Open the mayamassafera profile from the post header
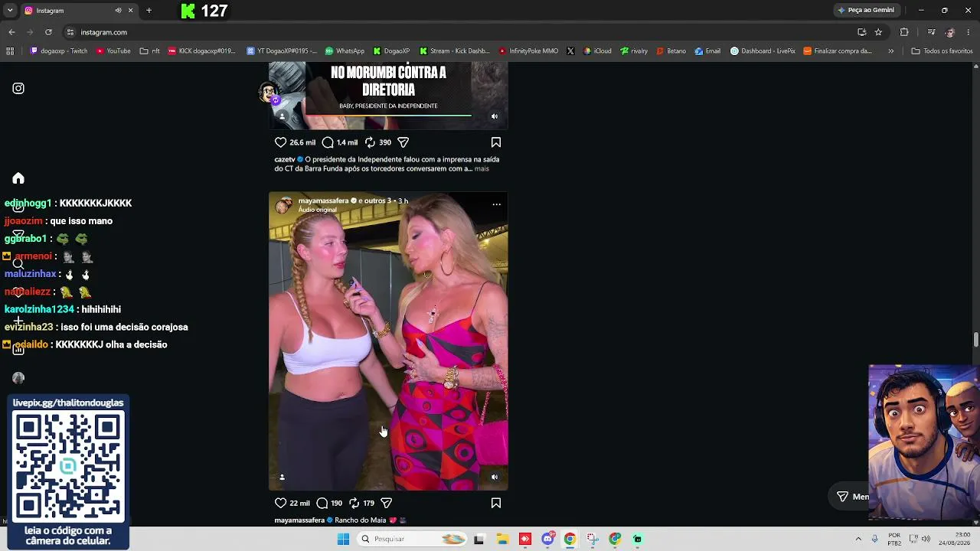 (x=323, y=201)
